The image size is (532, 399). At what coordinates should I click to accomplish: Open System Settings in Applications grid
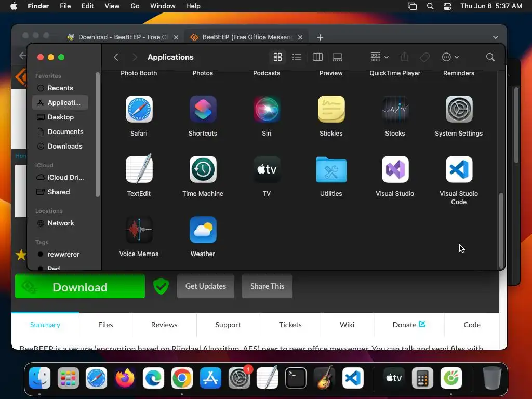tap(459, 109)
